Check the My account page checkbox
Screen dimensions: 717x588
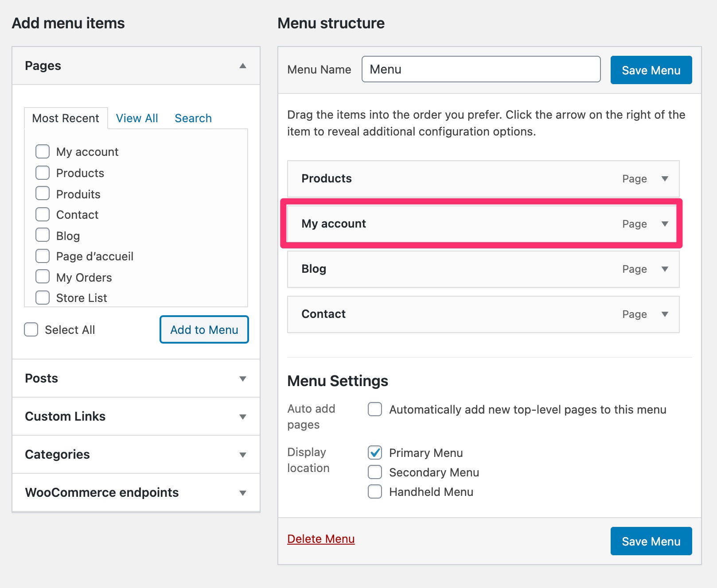pyautogui.click(x=43, y=151)
